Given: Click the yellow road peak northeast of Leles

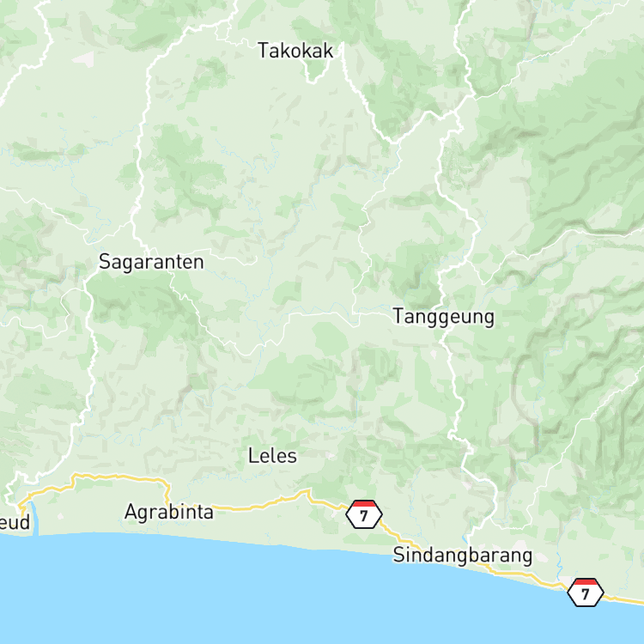Looking at the screenshot, I should 308,491.
